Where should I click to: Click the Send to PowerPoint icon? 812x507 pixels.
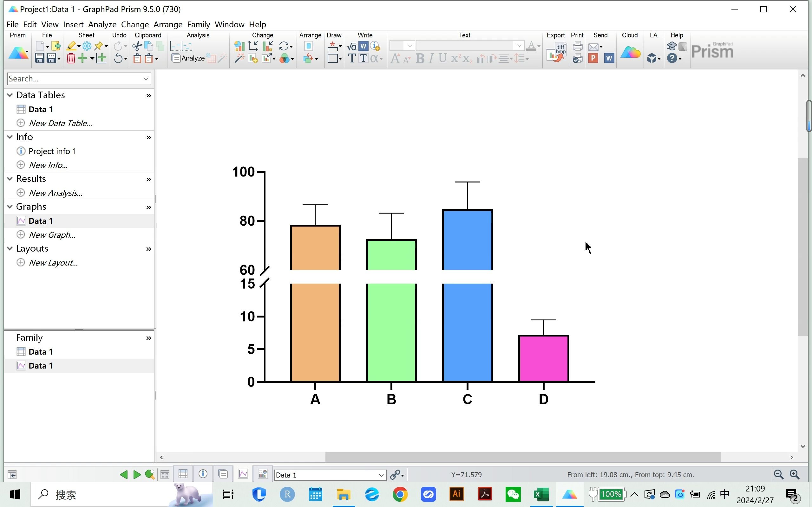(x=593, y=59)
